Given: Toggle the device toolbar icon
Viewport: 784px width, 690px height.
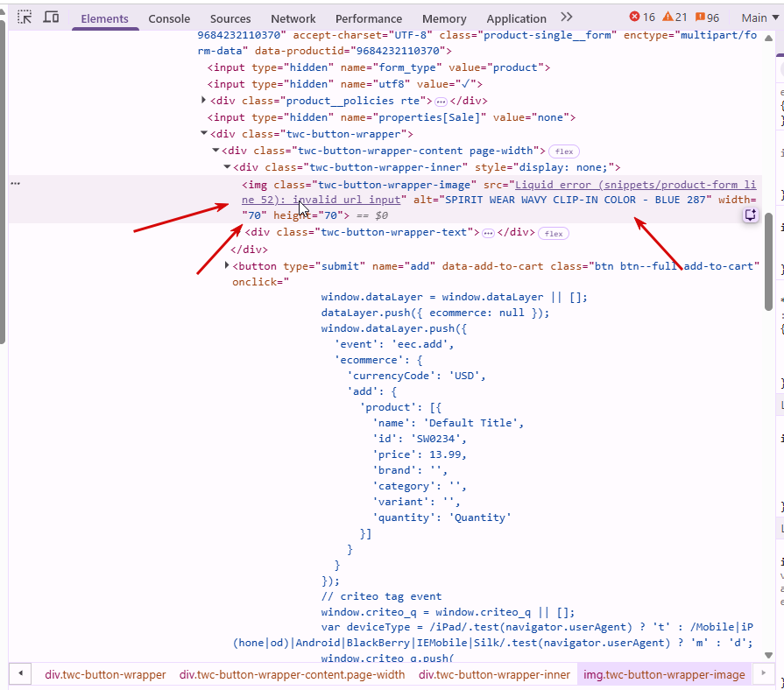Looking at the screenshot, I should [51, 18].
